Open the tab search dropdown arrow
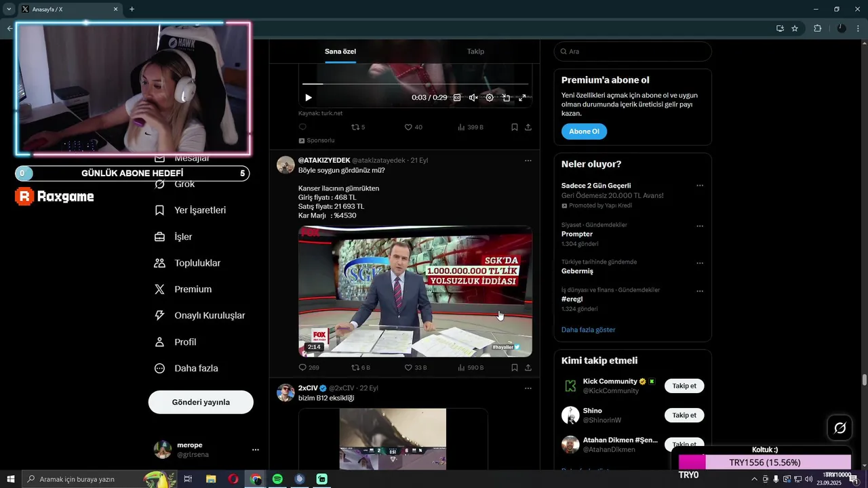The image size is (868, 488). coord(9,9)
